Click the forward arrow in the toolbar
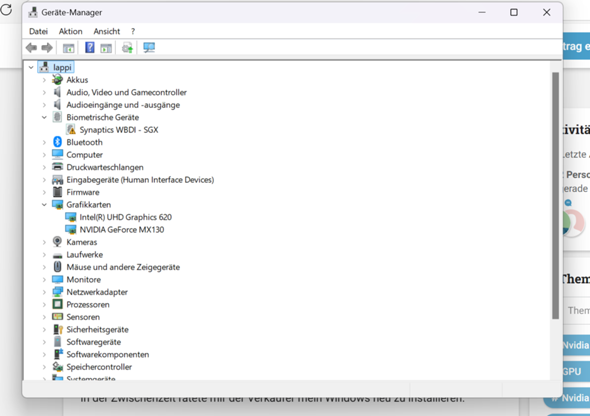The height and width of the screenshot is (416, 590). pyautogui.click(x=47, y=48)
